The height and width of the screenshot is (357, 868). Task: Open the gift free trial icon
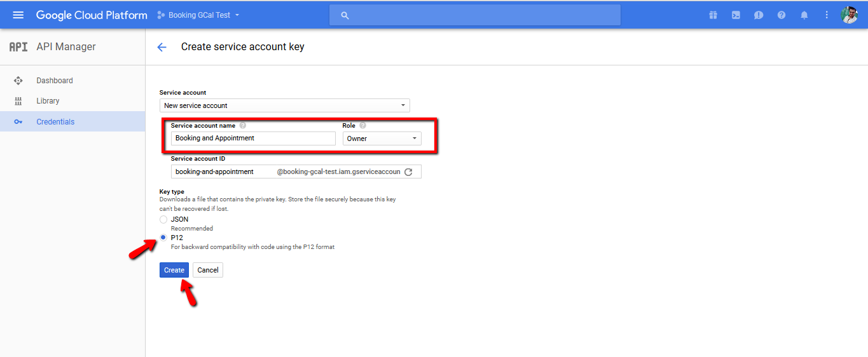coord(713,15)
